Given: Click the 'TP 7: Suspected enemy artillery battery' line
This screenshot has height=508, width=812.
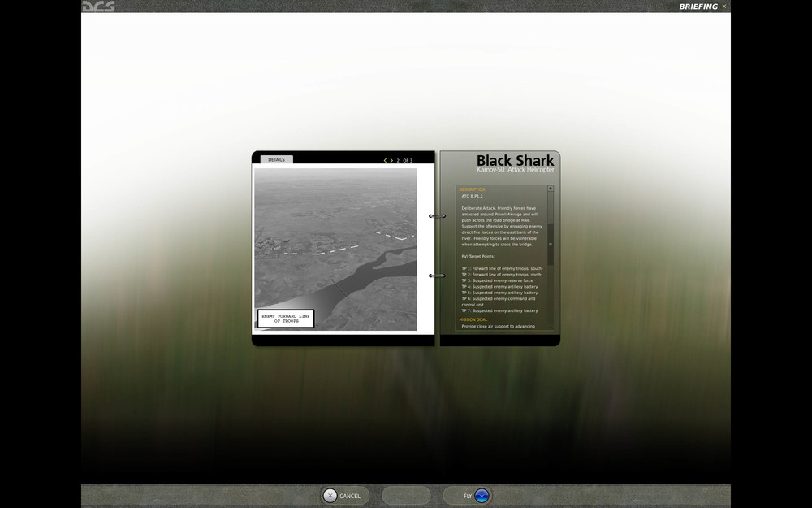Looking at the screenshot, I should (499, 311).
